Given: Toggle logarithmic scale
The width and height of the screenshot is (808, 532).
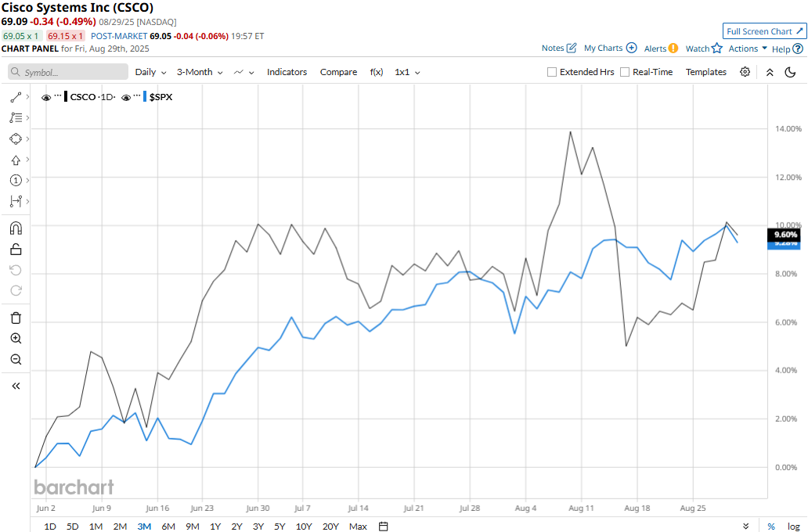Looking at the screenshot, I should [x=794, y=527].
